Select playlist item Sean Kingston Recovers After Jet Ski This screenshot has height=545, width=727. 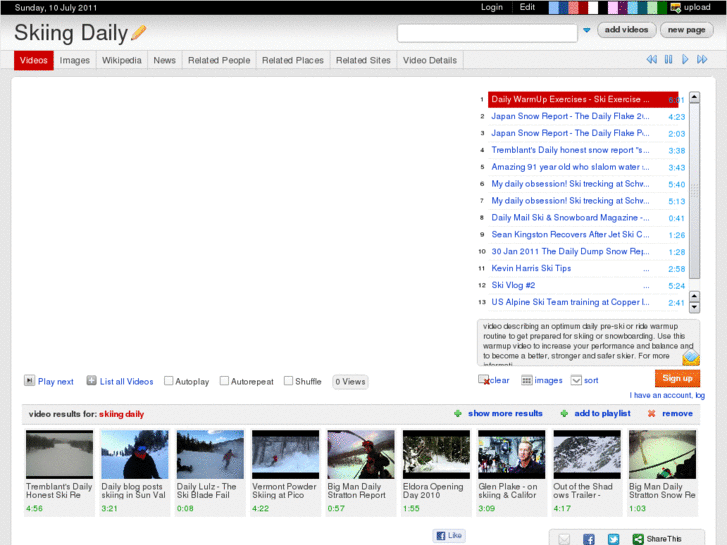[570, 234]
